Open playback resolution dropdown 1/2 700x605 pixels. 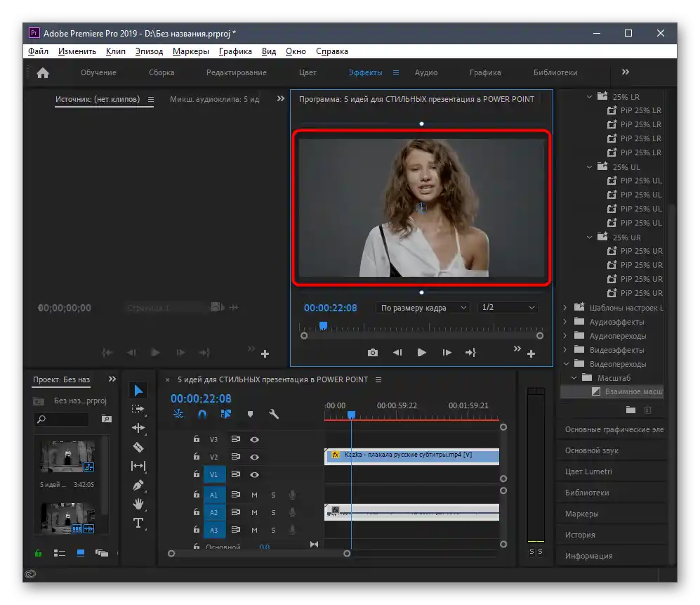[x=508, y=308]
